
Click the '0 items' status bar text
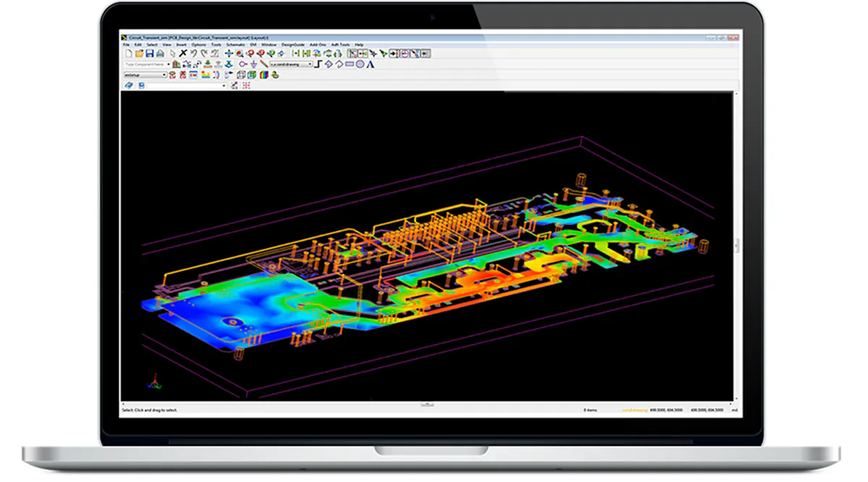(590, 410)
